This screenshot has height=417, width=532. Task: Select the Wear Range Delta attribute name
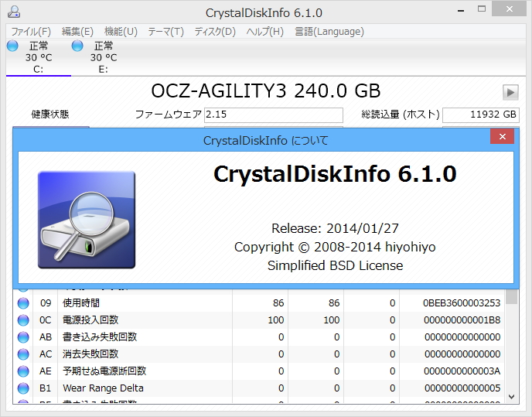coord(103,388)
